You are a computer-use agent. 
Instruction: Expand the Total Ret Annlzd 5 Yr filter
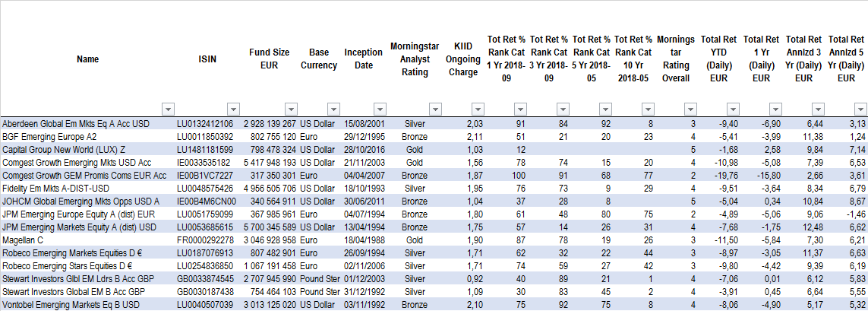click(860, 109)
